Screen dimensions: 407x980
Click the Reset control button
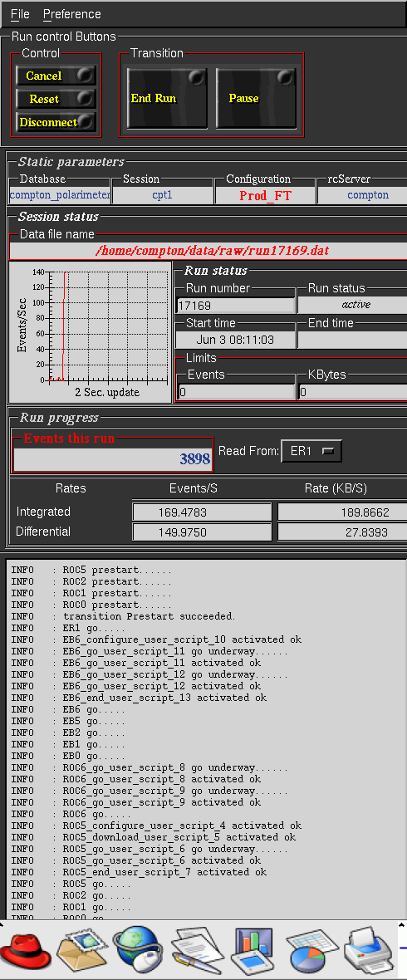pyautogui.click(x=56, y=99)
